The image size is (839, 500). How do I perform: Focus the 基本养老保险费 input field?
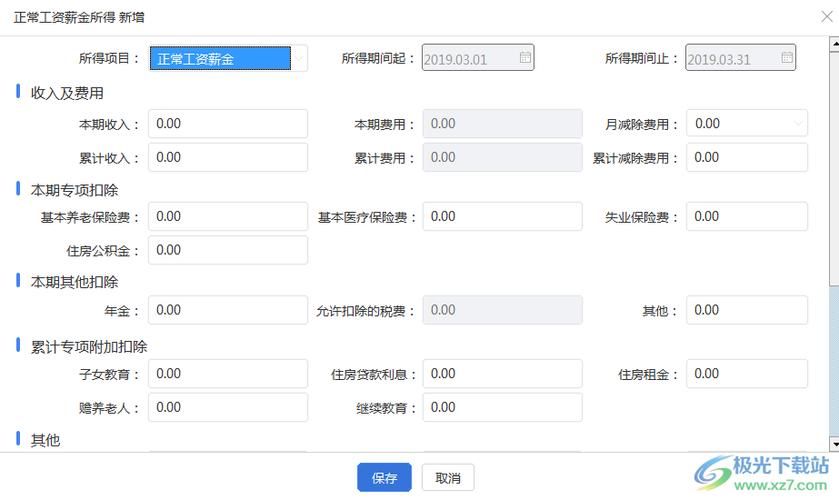(228, 216)
